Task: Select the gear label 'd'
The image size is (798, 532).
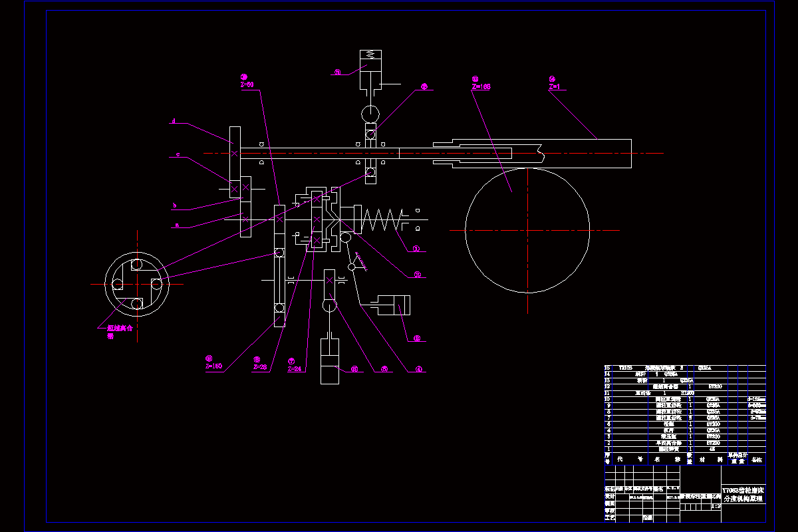Action: point(174,121)
